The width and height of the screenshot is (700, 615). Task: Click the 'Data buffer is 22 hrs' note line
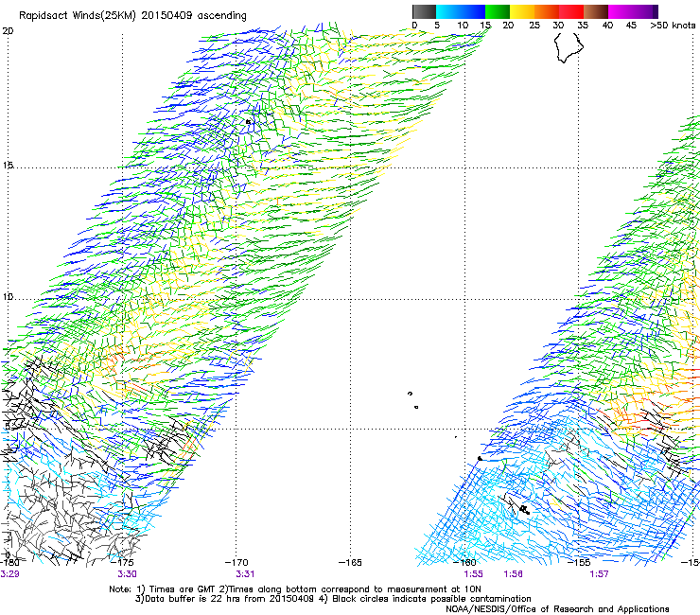(x=333, y=599)
